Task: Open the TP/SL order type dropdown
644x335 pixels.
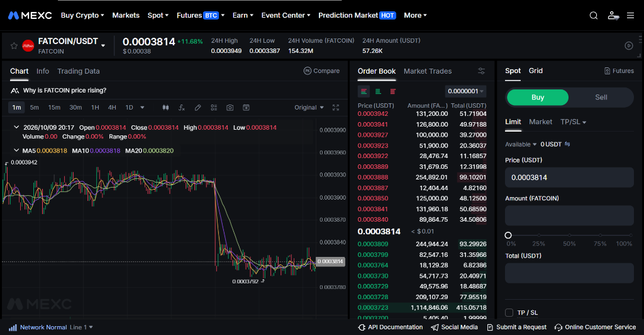Action: point(574,122)
